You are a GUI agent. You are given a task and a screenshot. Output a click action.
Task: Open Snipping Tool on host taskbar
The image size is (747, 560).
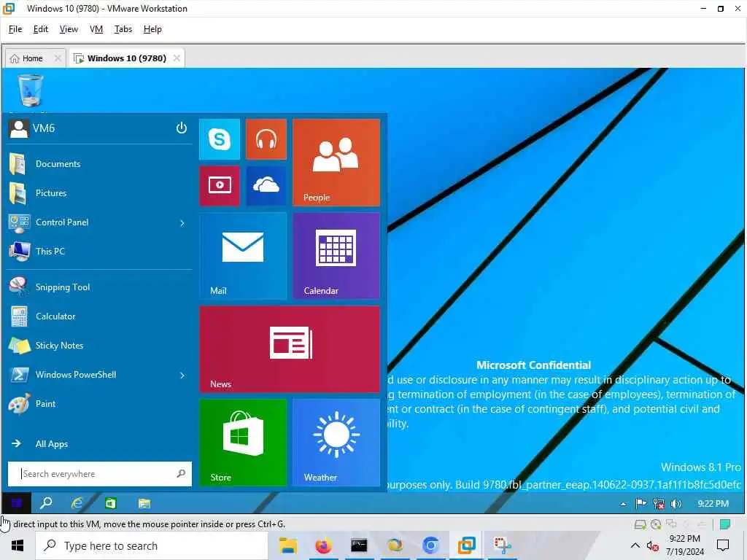click(502, 545)
